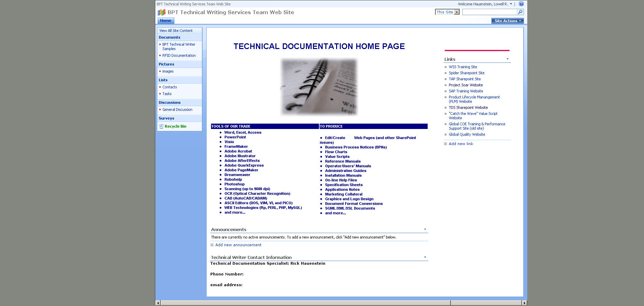Click the BPT site logo icon
644x306 pixels.
[162, 12]
